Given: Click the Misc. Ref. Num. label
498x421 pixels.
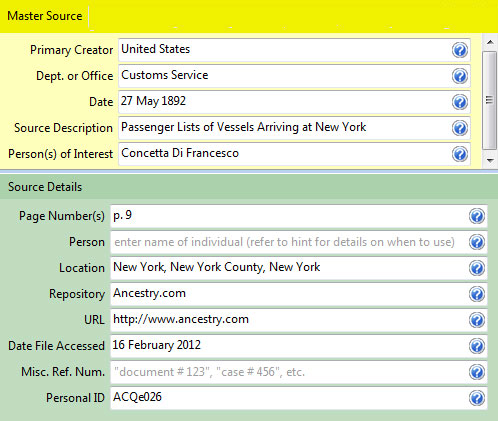Looking at the screenshot, I should point(63,372).
